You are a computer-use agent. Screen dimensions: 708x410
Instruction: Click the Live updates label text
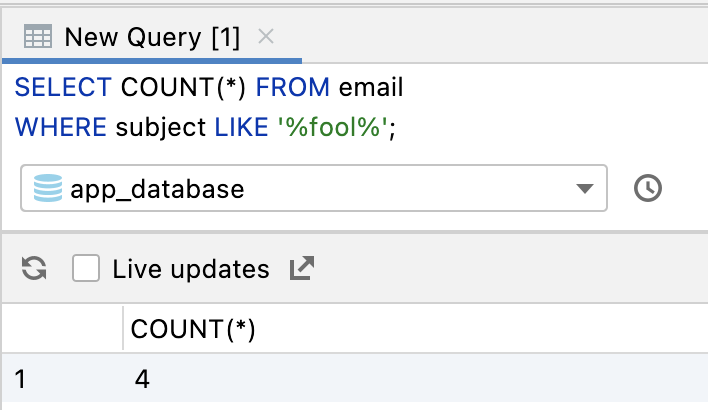(x=190, y=269)
